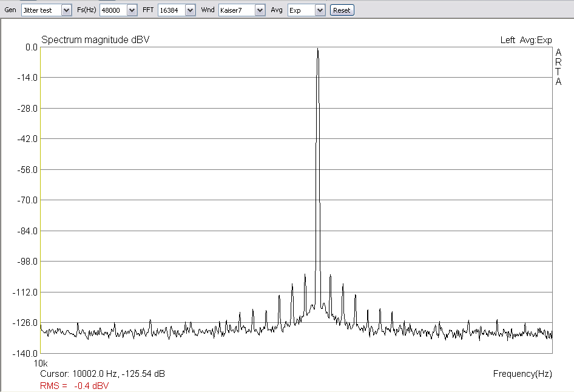Click the 'Spectrum magnitude dBV' graph title
This screenshot has width=574, height=392.
coord(95,39)
